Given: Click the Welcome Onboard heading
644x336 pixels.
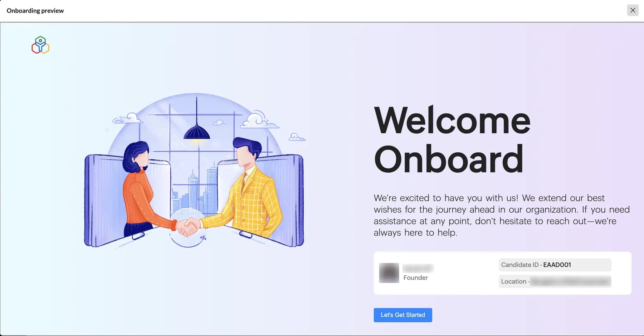Looking at the screenshot, I should (x=452, y=139).
